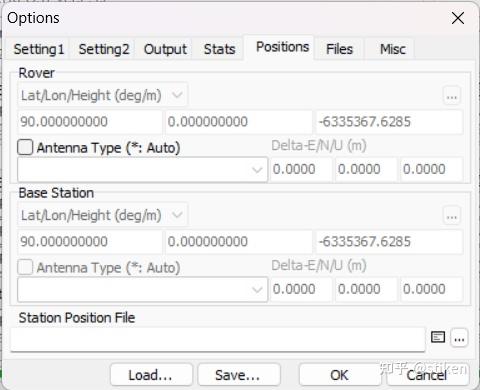
Task: Open Base Station antenna type combo box
Action: click(142, 290)
